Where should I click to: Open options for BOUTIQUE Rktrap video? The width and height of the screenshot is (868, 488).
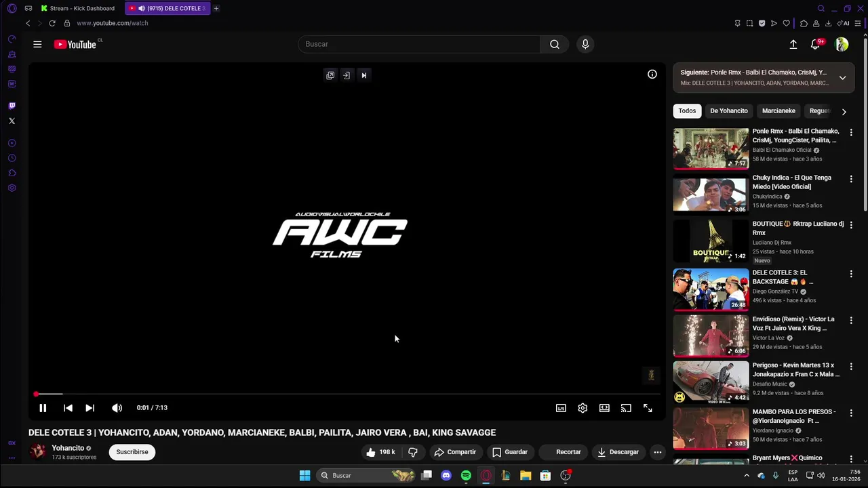click(851, 225)
